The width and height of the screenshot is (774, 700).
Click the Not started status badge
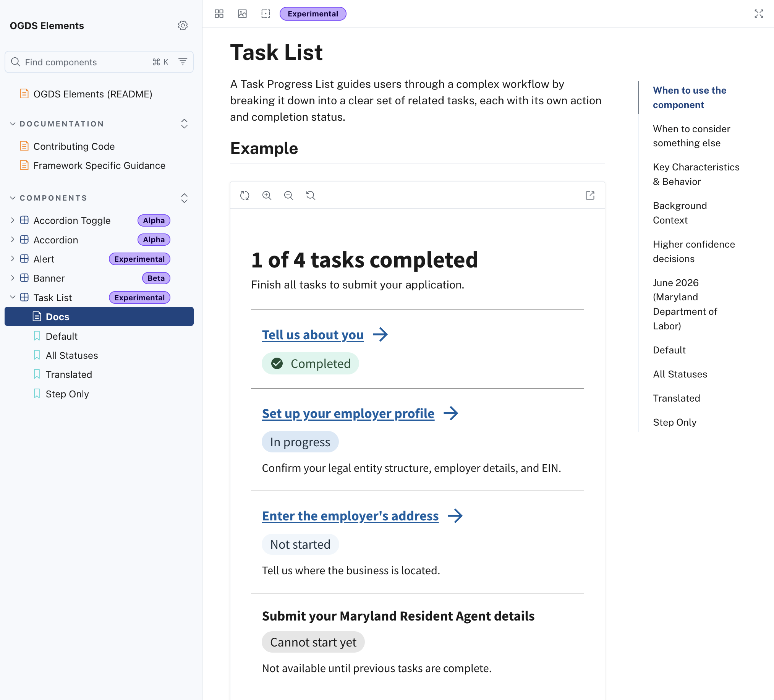pyautogui.click(x=300, y=544)
